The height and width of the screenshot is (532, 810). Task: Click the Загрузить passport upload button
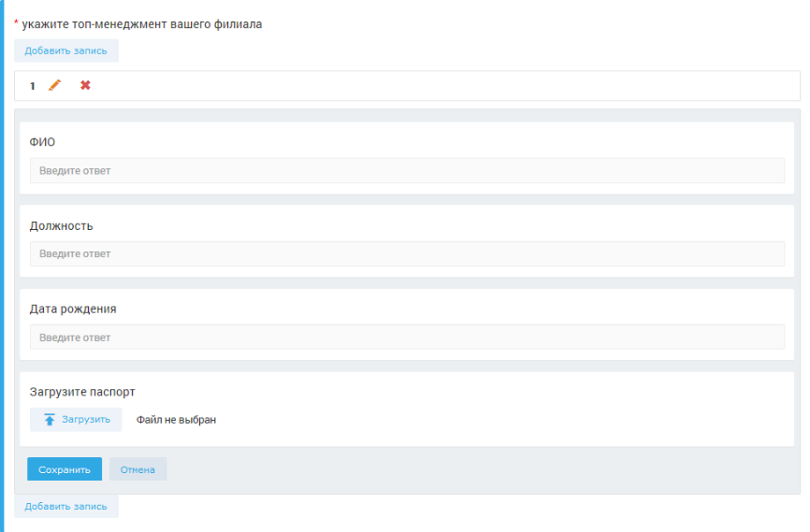tap(76, 420)
